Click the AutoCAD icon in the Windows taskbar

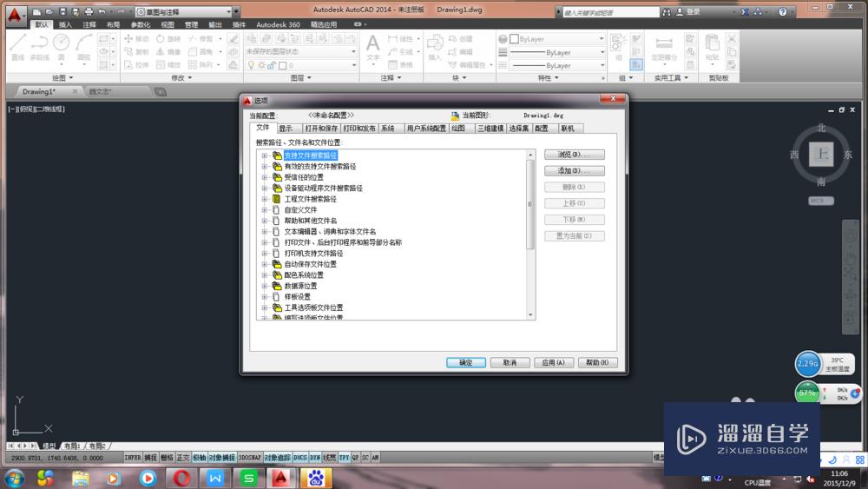[x=281, y=478]
